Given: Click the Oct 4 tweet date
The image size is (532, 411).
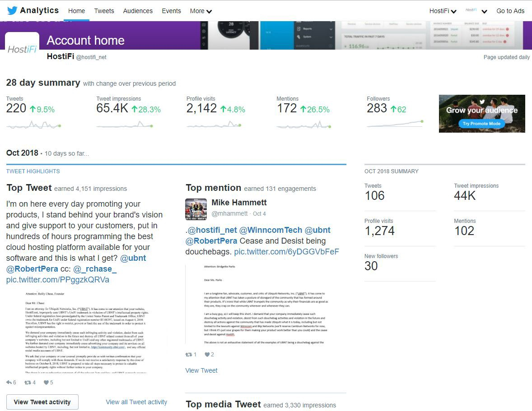Looking at the screenshot, I should point(259,213).
